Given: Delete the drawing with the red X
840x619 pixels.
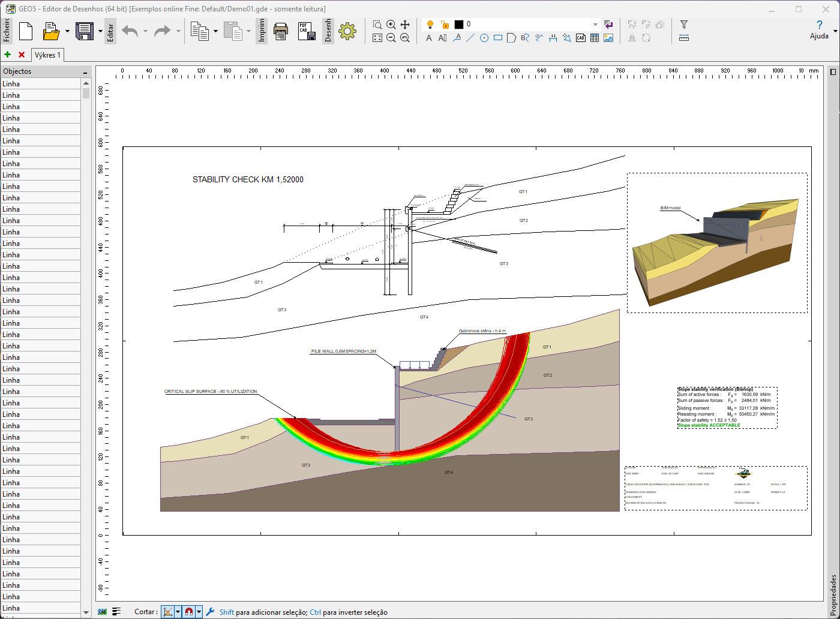Looking at the screenshot, I should point(22,55).
